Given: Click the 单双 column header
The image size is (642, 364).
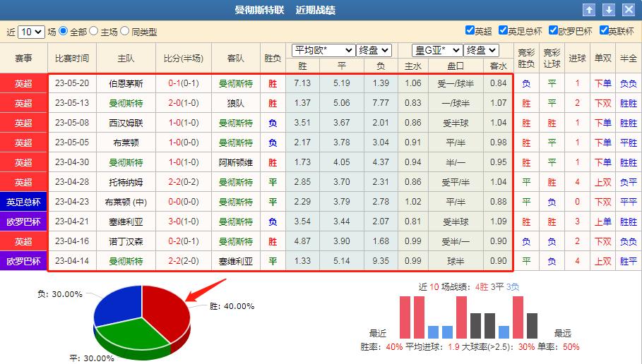Looking at the screenshot, I should [x=602, y=59].
